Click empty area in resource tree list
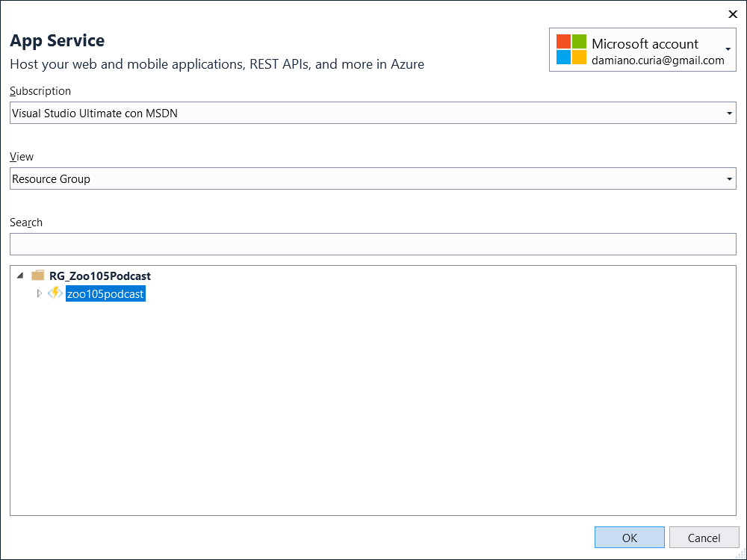Viewport: 747px width, 560px height. [373, 411]
